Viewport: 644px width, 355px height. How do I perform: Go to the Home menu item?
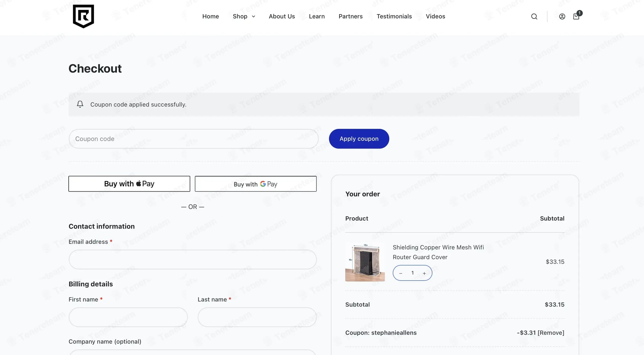click(x=211, y=16)
